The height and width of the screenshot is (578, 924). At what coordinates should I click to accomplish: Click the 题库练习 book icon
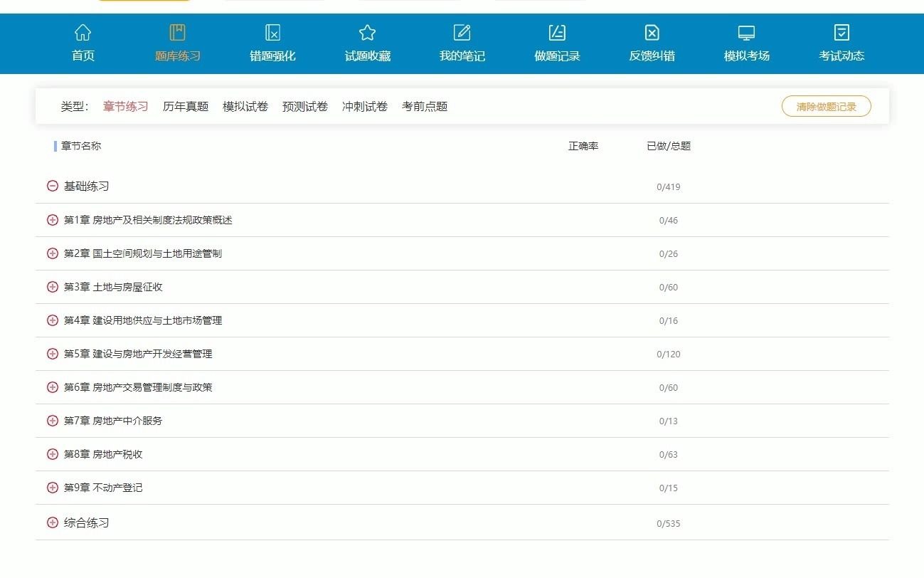[178, 33]
